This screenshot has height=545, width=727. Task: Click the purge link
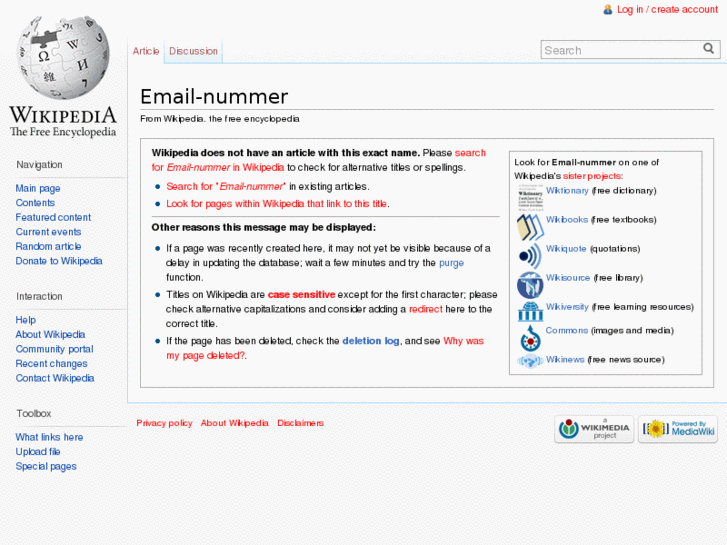coord(451,263)
